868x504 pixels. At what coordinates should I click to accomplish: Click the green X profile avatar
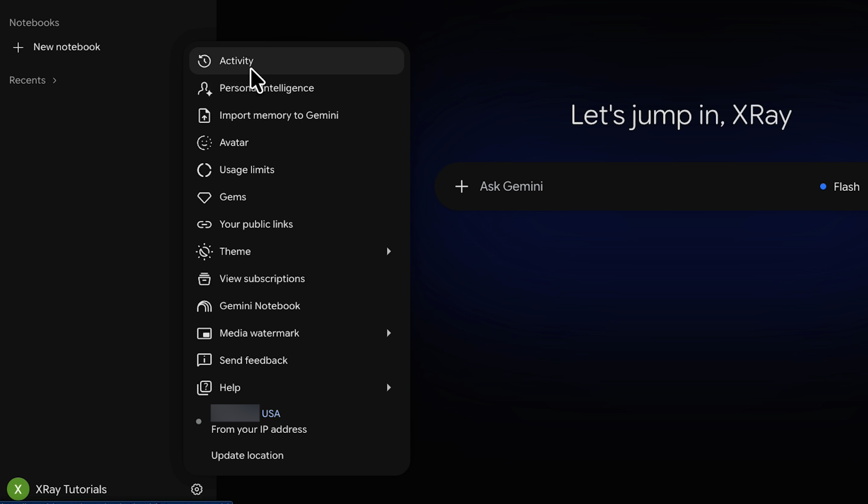tap(18, 489)
